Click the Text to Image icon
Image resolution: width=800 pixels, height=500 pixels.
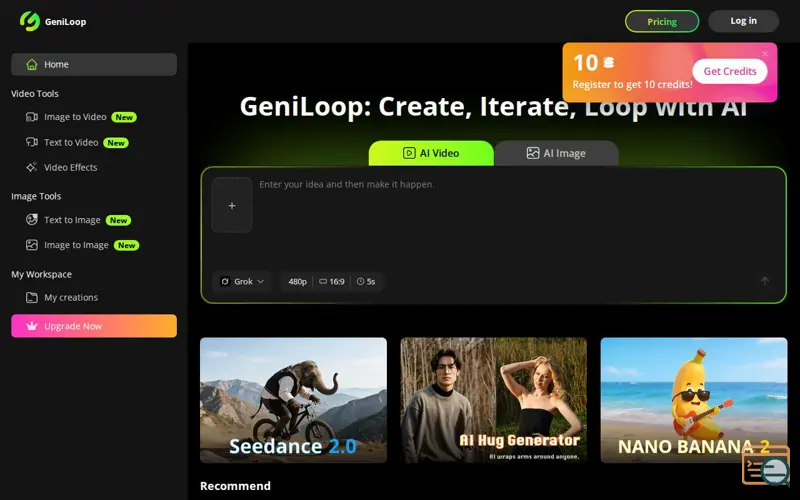pyautogui.click(x=32, y=220)
